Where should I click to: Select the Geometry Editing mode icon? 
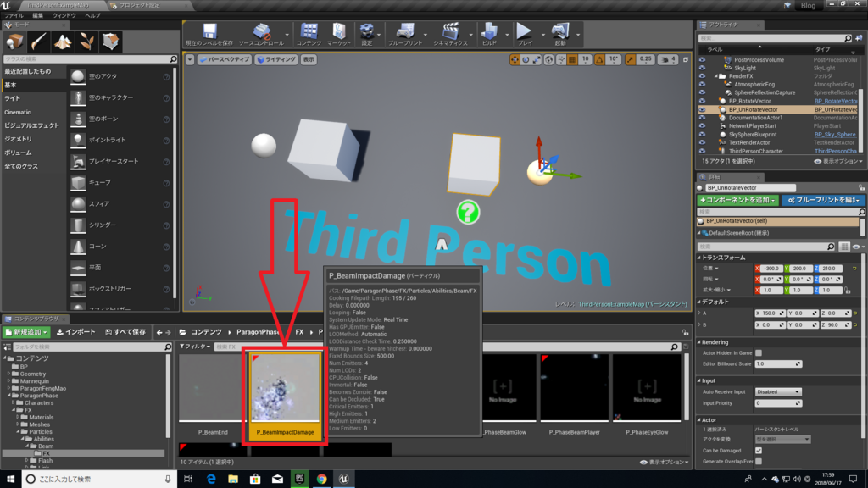(x=110, y=42)
